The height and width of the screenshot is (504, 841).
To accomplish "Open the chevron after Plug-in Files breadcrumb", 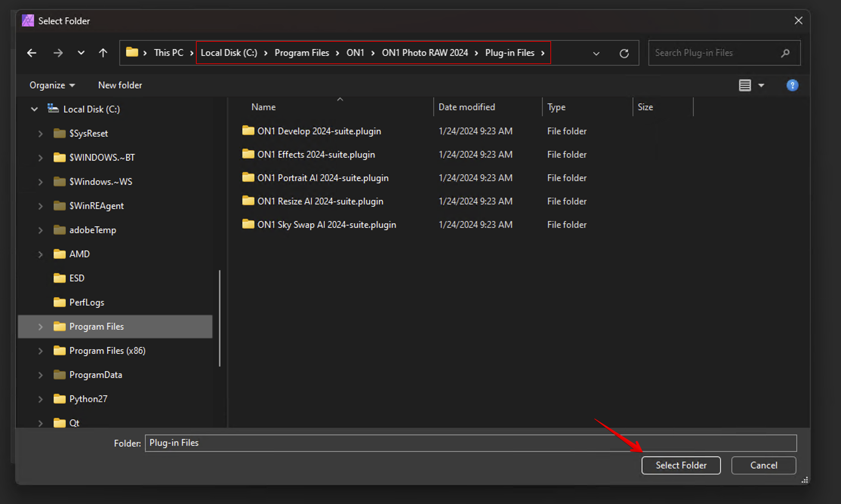I will (543, 53).
